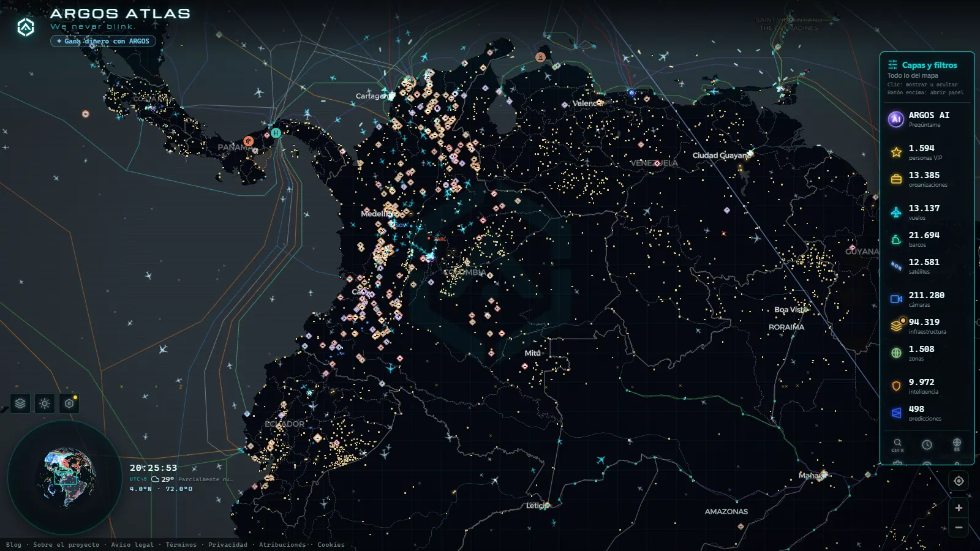Click the Ciudad Guayana city label

720,156
